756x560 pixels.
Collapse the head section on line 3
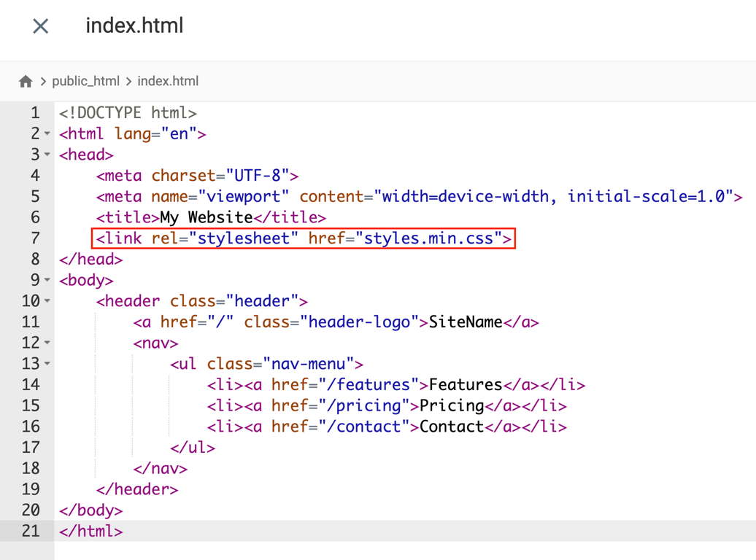pyautogui.click(x=45, y=155)
